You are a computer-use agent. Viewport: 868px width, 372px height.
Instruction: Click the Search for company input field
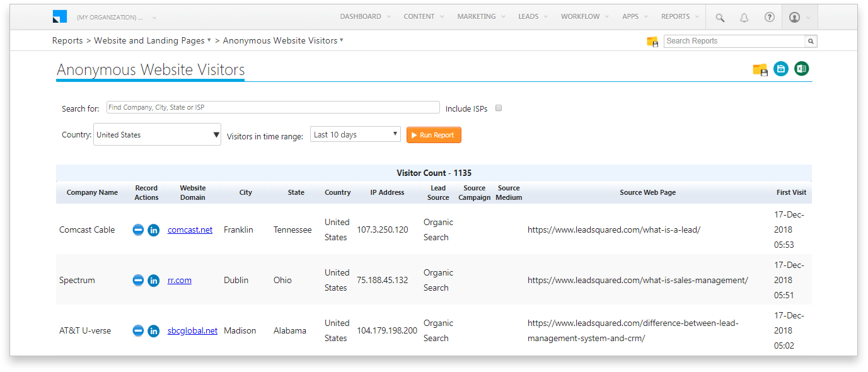coord(273,108)
